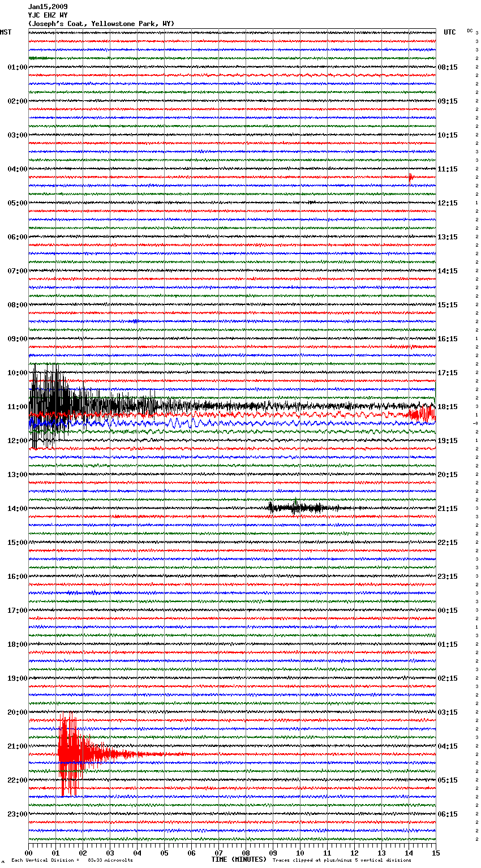Select the 07:00 MST time label
The width and height of the screenshot is (481, 868).
(18, 271)
